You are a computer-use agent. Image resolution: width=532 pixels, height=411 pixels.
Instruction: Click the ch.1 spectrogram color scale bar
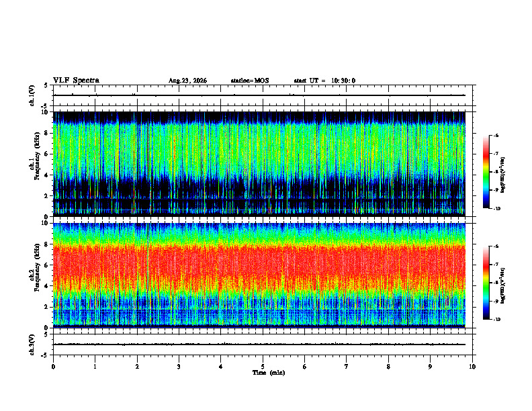[486, 172]
